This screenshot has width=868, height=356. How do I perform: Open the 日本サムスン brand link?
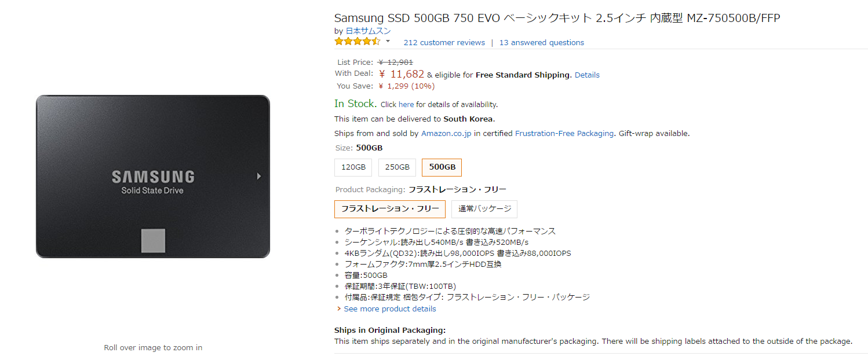368,31
